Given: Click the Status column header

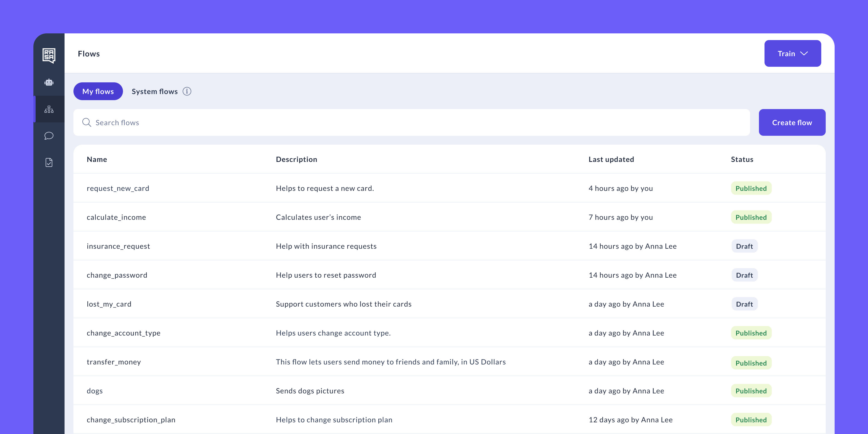Looking at the screenshot, I should click(x=742, y=159).
